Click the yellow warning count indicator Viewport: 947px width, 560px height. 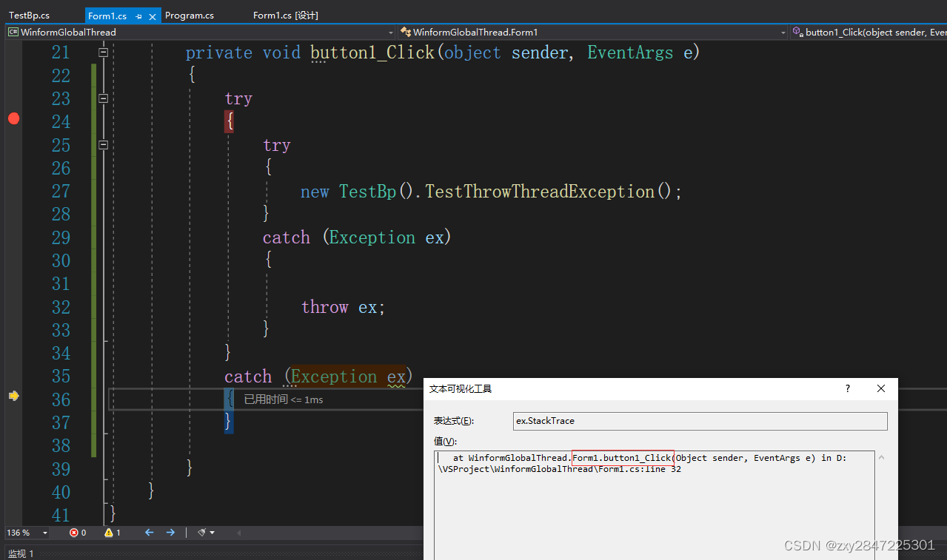[113, 533]
